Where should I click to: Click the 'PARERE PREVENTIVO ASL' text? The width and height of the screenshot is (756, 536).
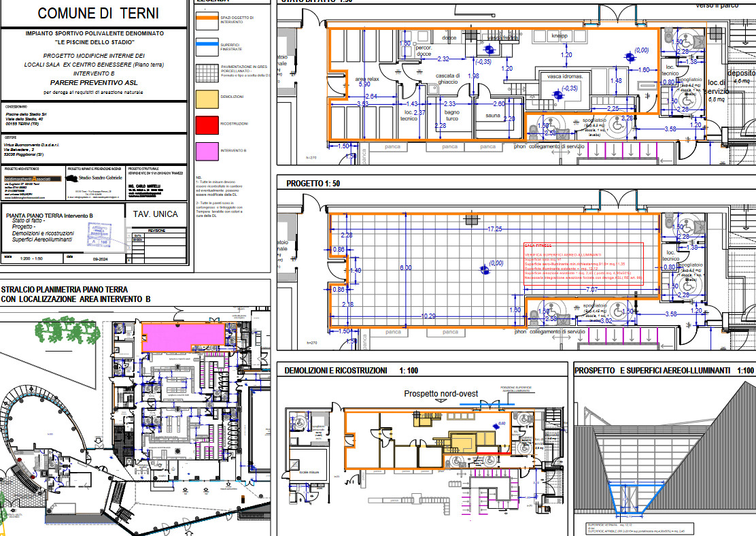94,82
